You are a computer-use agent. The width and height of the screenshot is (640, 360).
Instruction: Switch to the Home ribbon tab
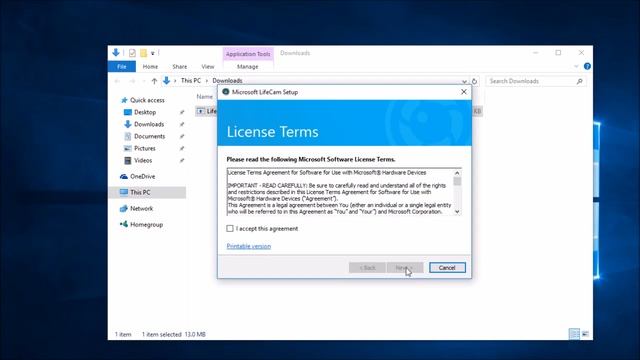tap(150, 67)
